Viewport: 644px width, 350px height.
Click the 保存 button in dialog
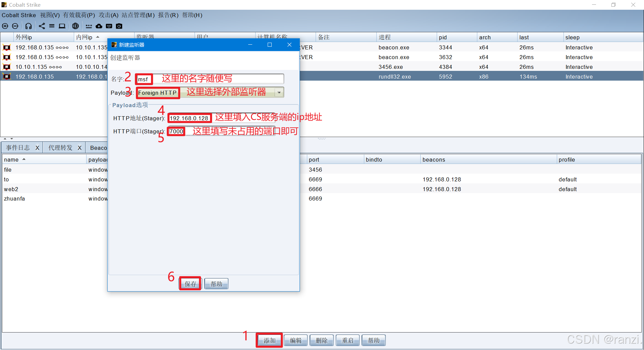[191, 284]
